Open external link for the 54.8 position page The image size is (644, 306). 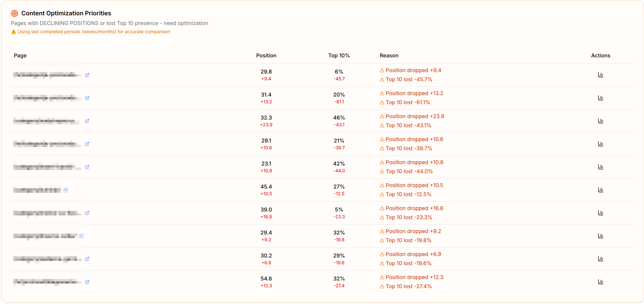pos(87,282)
